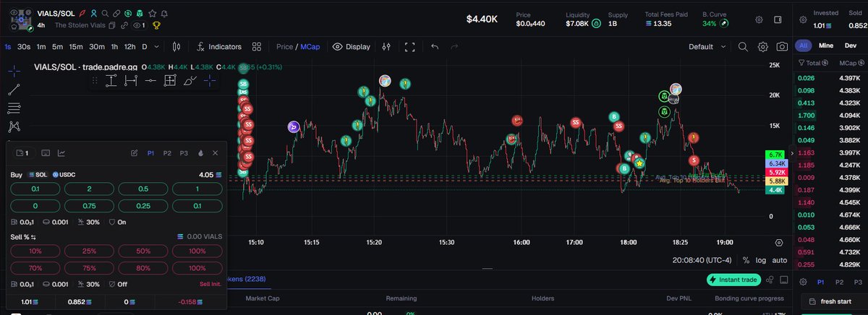Select the brush tool in floating toolbar

pos(190,81)
